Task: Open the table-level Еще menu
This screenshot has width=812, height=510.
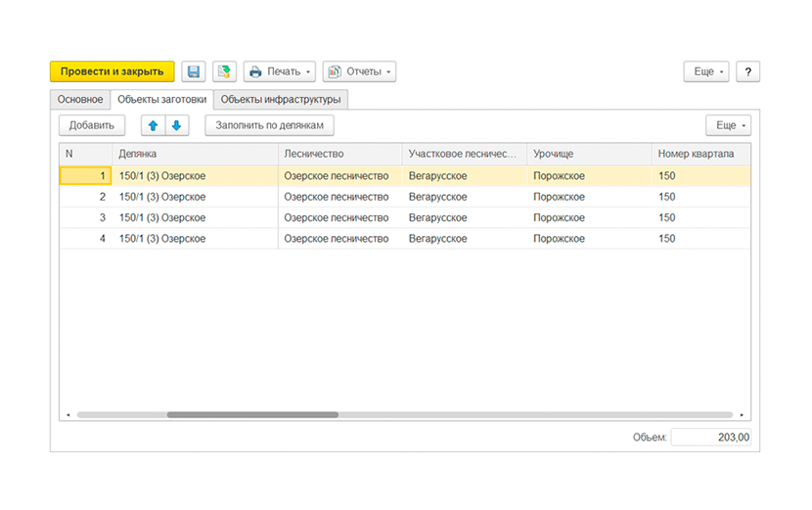Action: click(x=728, y=125)
